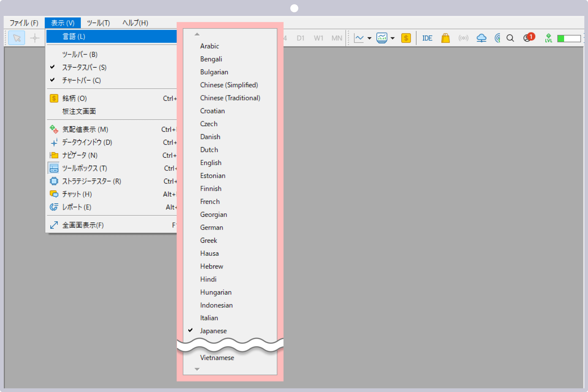Select the W1 timeframe
This screenshot has height=392, width=588.
[x=318, y=38]
